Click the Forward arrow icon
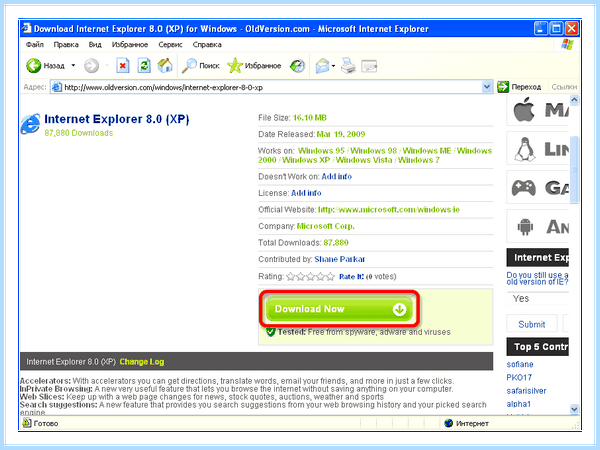Screen dimensions: 600x450 (x=91, y=66)
